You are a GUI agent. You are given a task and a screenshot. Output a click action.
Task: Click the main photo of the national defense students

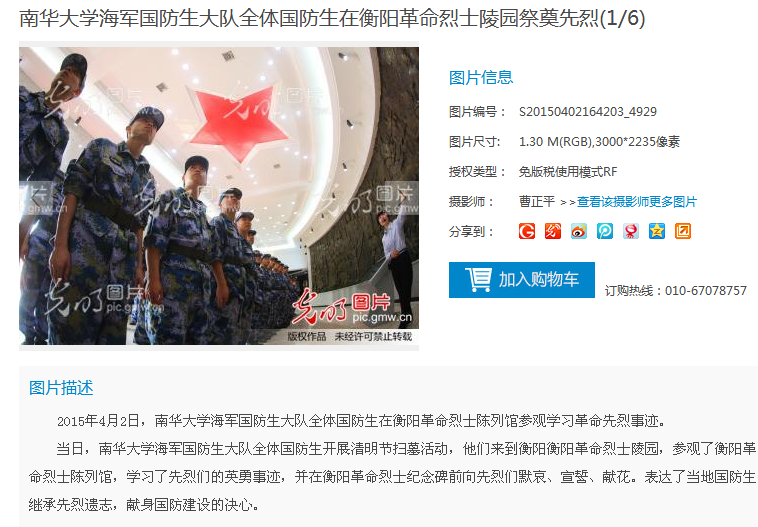click(x=219, y=196)
